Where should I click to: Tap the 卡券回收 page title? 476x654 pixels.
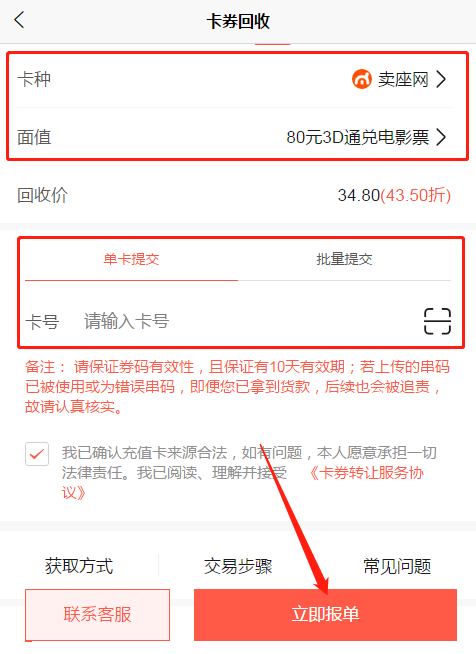[238, 21]
